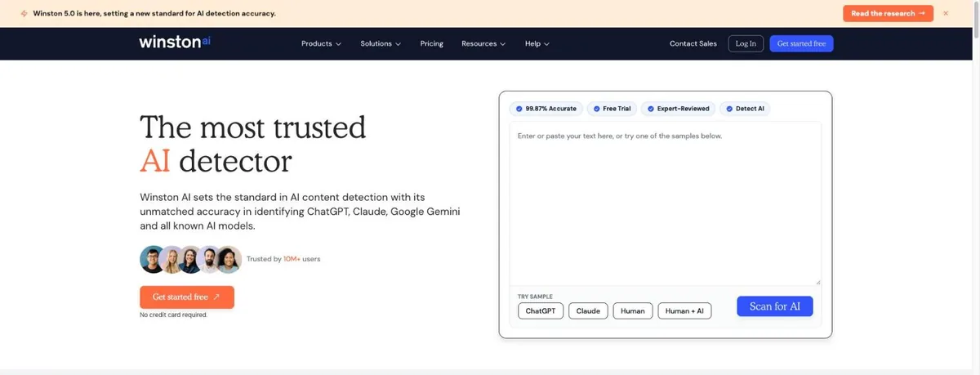The height and width of the screenshot is (375, 980).
Task: Click the Scan for AI button
Action: pos(775,306)
